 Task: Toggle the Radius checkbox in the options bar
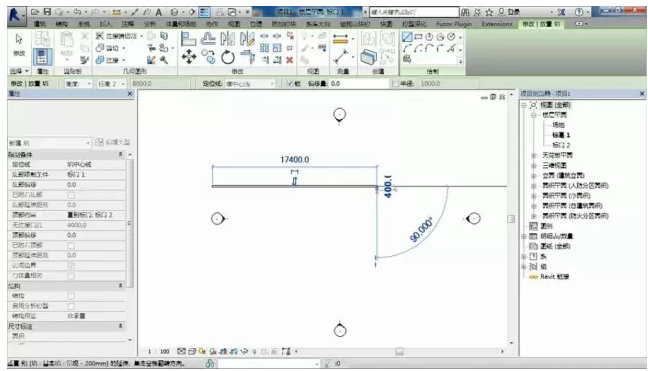pyautogui.click(x=395, y=84)
